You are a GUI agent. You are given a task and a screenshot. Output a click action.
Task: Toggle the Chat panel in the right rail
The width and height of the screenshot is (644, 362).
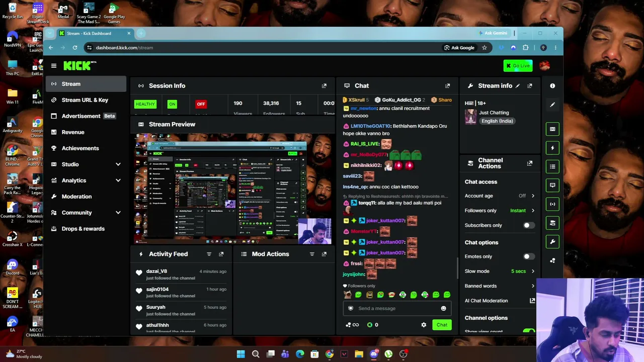click(x=552, y=185)
